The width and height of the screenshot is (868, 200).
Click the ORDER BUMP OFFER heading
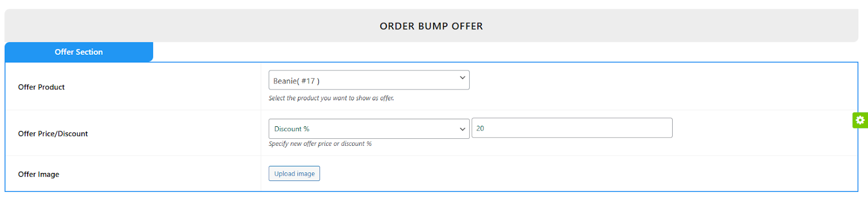coord(431,26)
